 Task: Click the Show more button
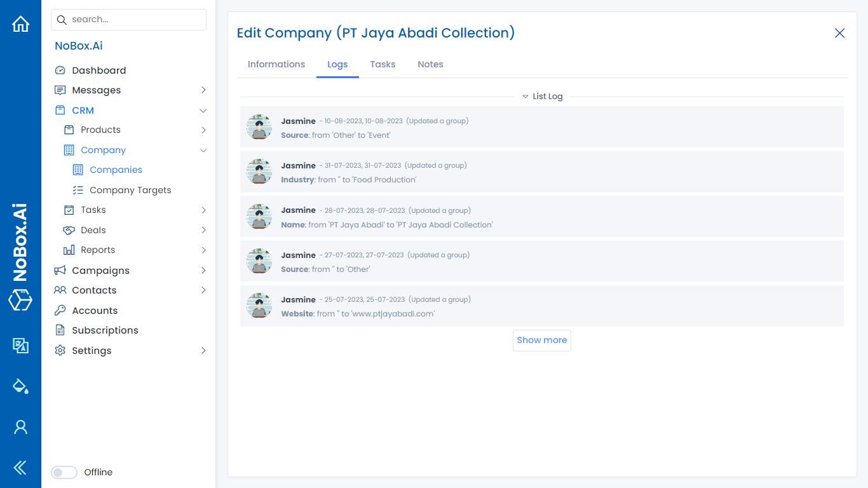541,341
